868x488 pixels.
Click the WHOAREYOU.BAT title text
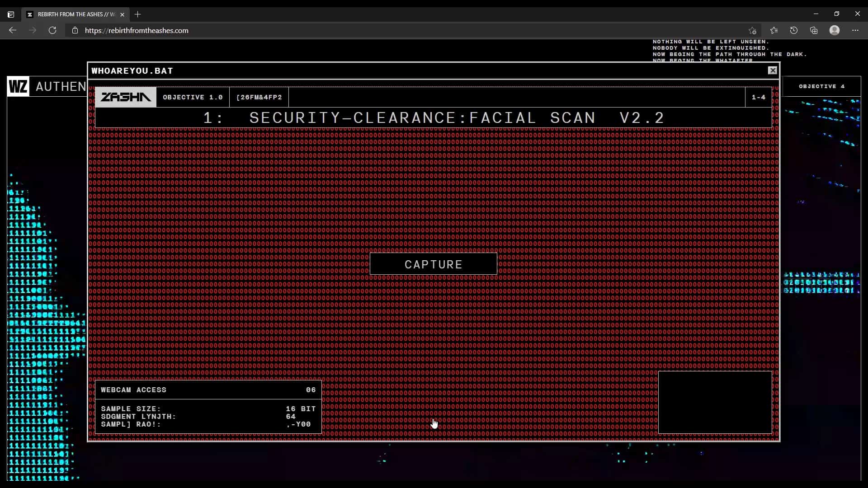[132, 71]
